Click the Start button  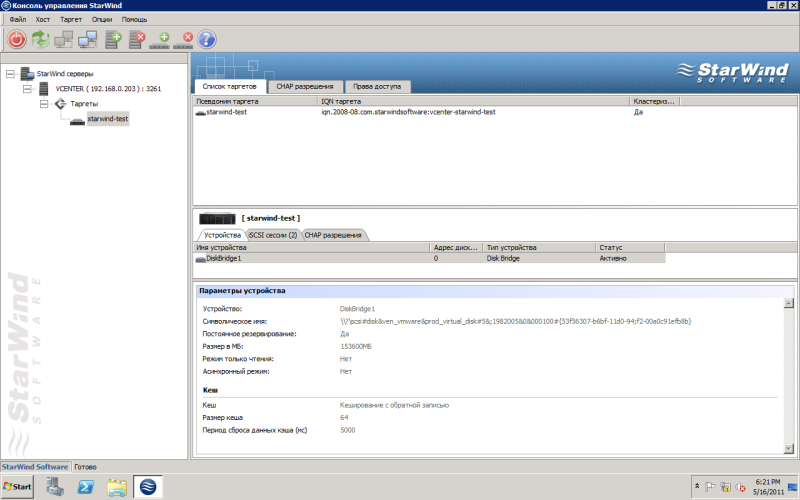click(x=17, y=487)
